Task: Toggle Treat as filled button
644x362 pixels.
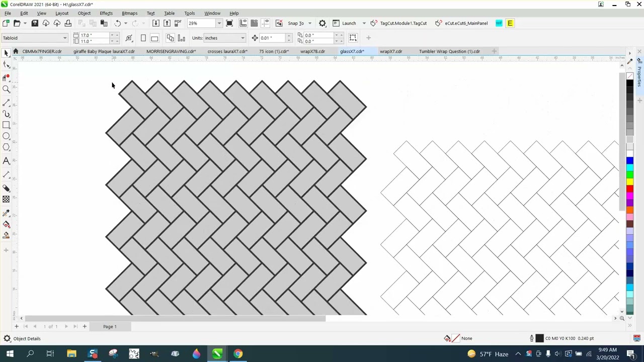Action: pyautogui.click(x=353, y=38)
